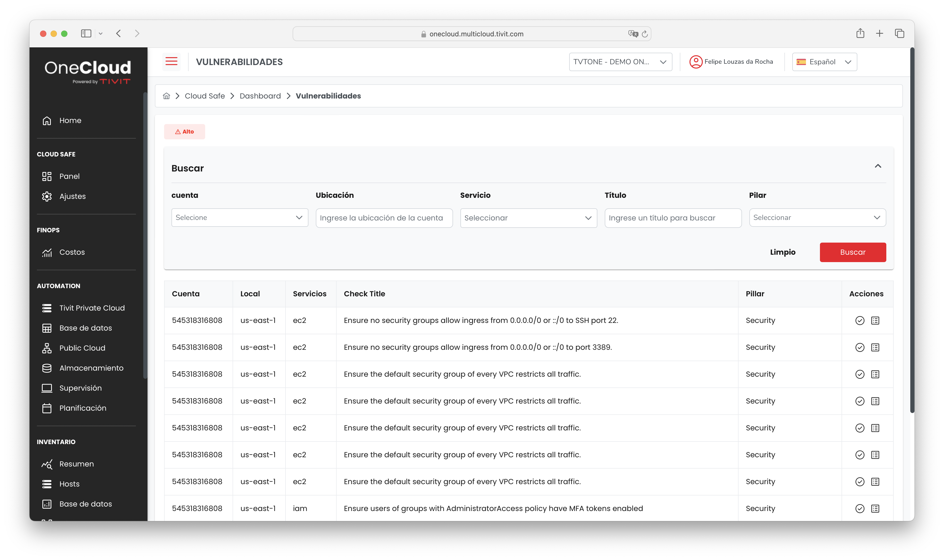Collapse the Buscar panel with the chevron
Viewport: 944px width, 560px height.
878,166
